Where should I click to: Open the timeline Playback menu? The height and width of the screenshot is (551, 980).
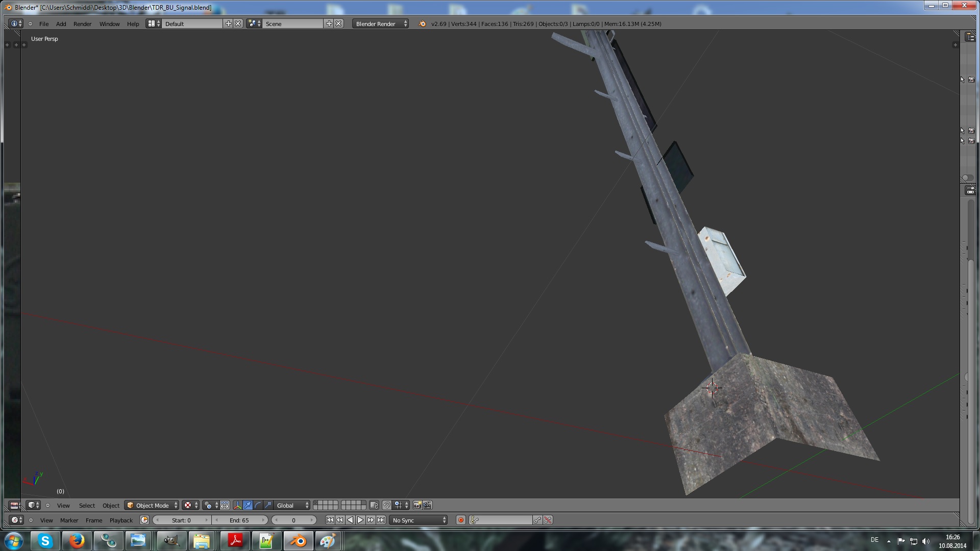coord(121,520)
